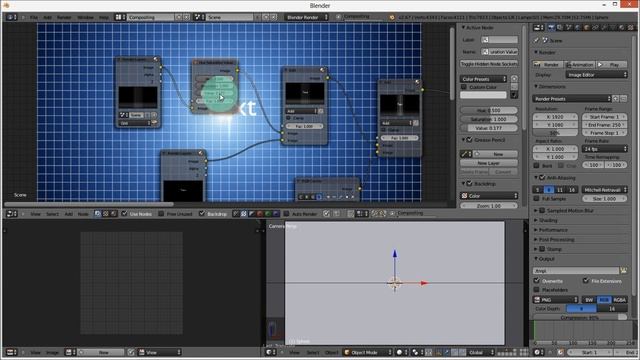640x360 pixels.
Task: Open the 3D view editor type selector icon
Action: [x=270, y=352]
